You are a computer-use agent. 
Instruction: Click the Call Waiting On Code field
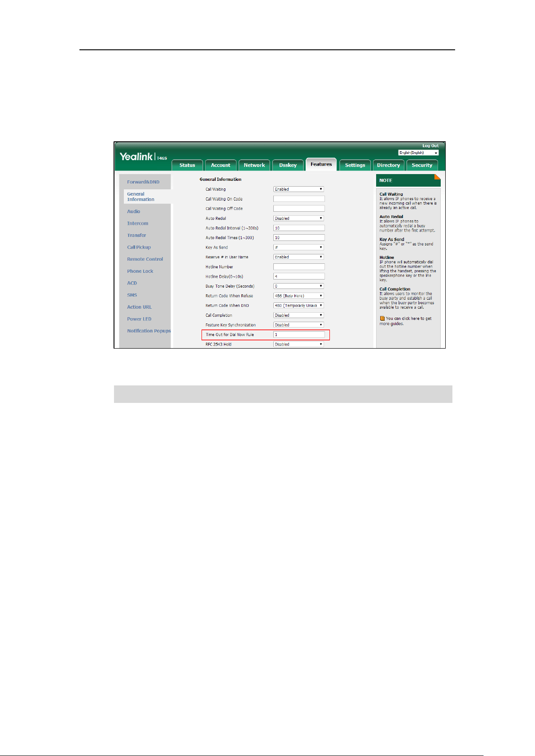299,199
